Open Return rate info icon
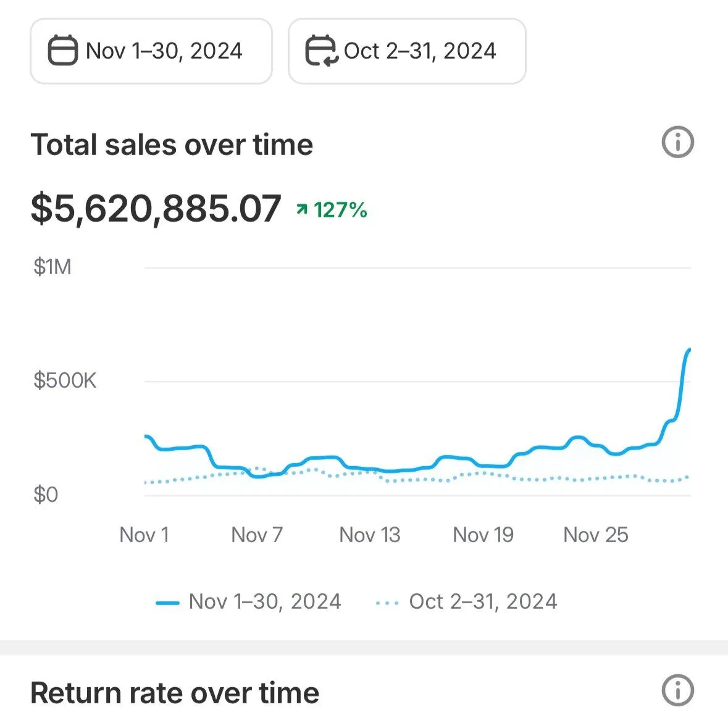This screenshot has width=728, height=728. [x=677, y=690]
